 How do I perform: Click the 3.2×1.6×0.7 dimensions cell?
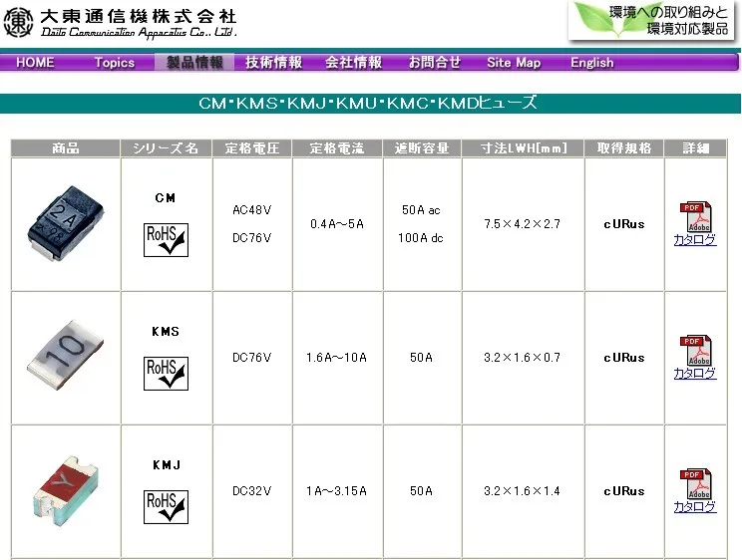tap(522, 358)
